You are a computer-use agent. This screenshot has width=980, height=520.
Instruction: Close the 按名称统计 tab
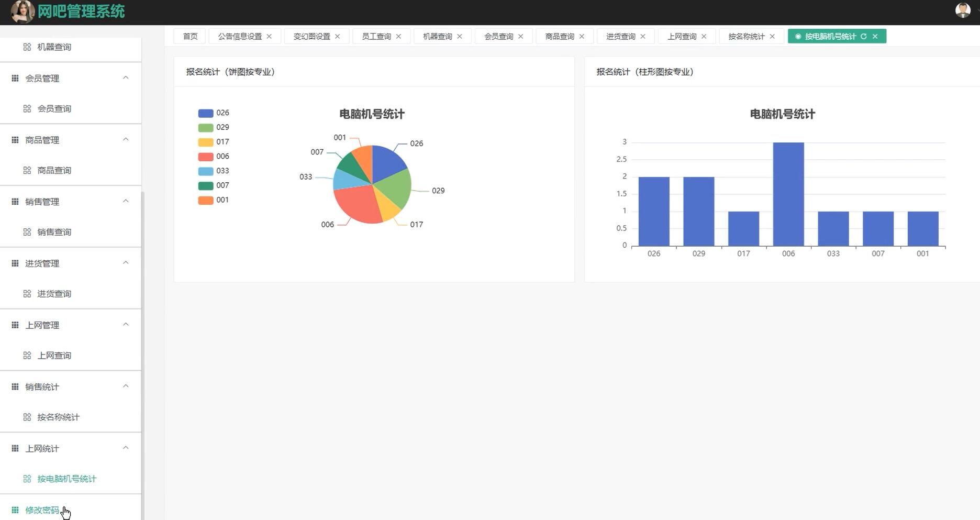point(772,36)
